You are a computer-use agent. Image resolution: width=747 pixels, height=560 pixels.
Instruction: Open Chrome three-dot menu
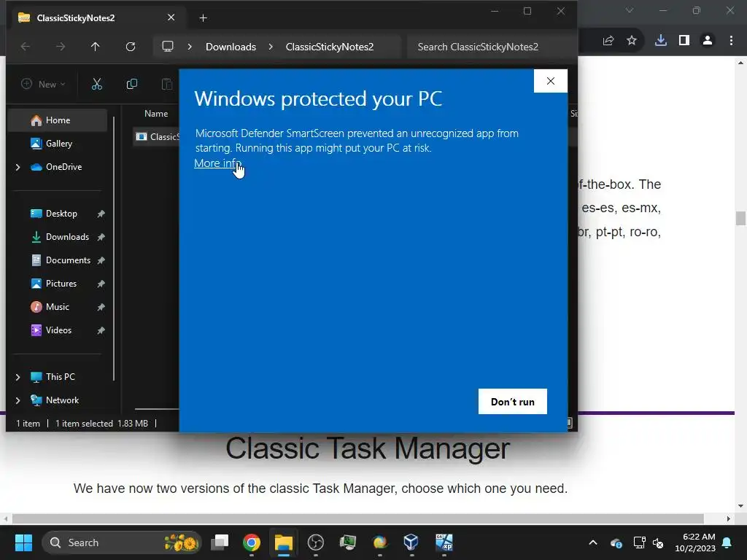click(x=731, y=41)
